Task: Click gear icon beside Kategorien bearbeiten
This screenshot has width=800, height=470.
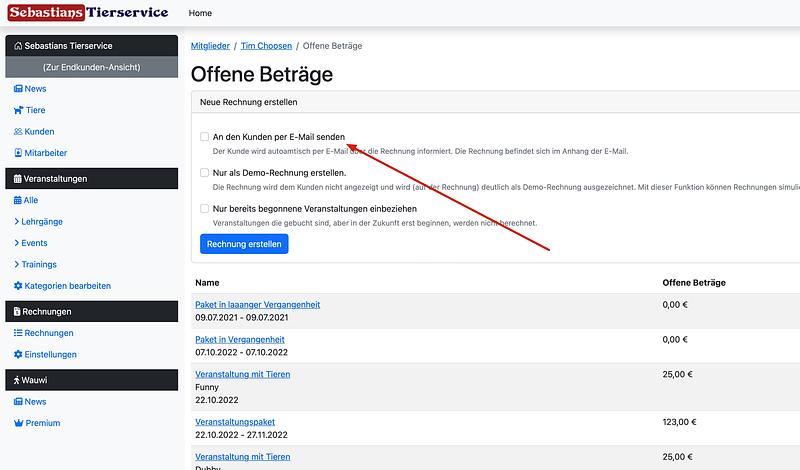Action: [x=17, y=286]
